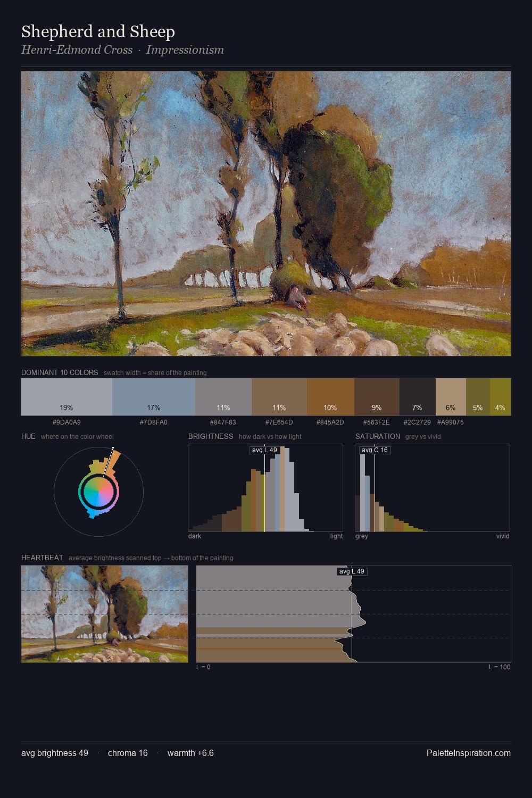
Task: Pick the 7% near-black swatch #2C2729
Action: point(418,397)
